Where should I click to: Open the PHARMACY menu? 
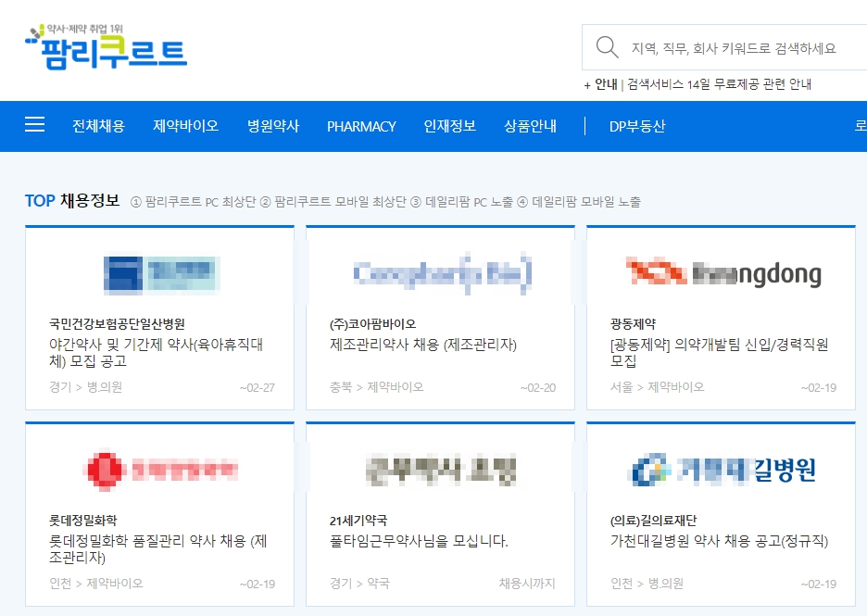click(x=361, y=127)
